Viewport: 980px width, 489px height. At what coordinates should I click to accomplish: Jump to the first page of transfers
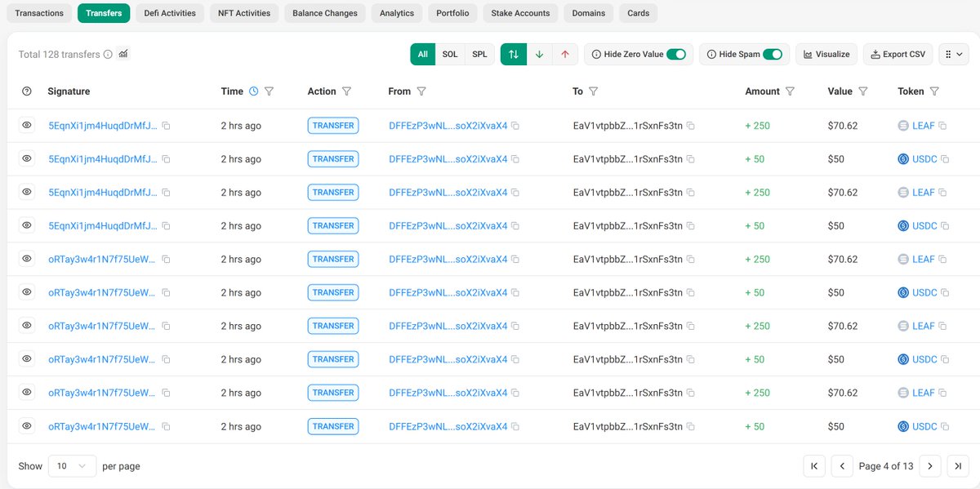[x=814, y=466]
